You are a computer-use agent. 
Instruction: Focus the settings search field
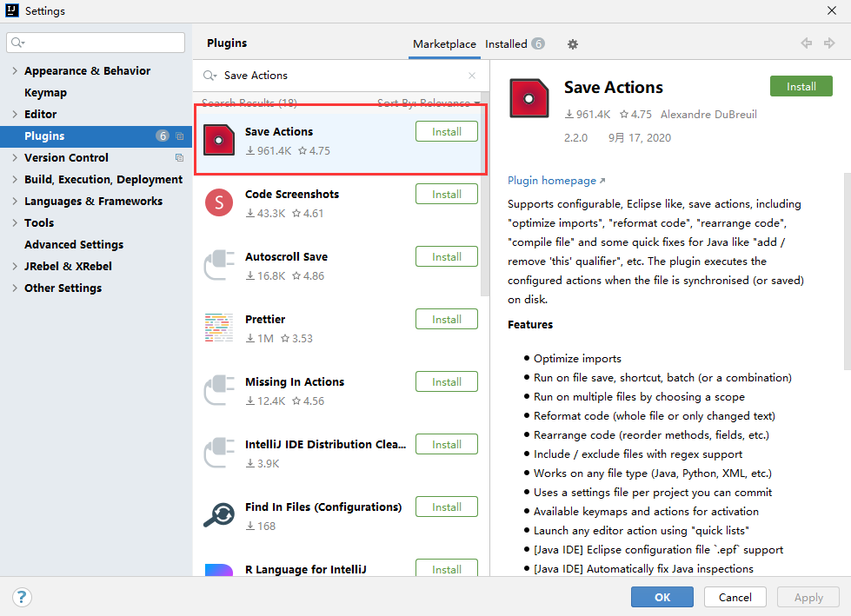96,43
